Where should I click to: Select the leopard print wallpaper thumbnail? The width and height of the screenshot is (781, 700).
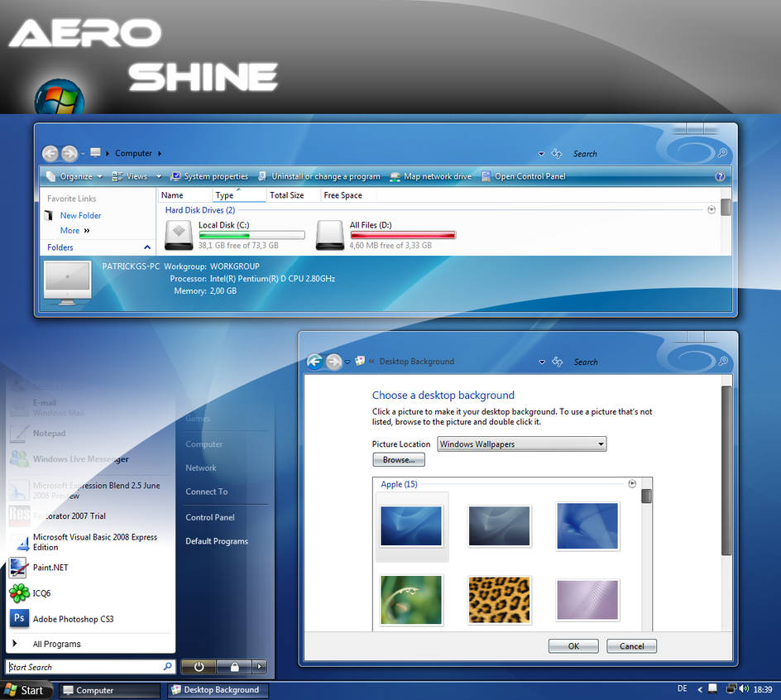click(x=499, y=599)
